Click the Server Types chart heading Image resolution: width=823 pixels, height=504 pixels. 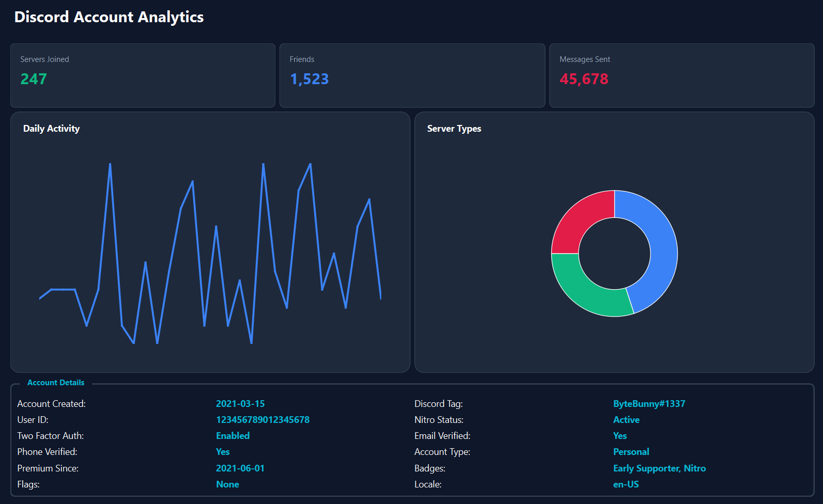(454, 129)
